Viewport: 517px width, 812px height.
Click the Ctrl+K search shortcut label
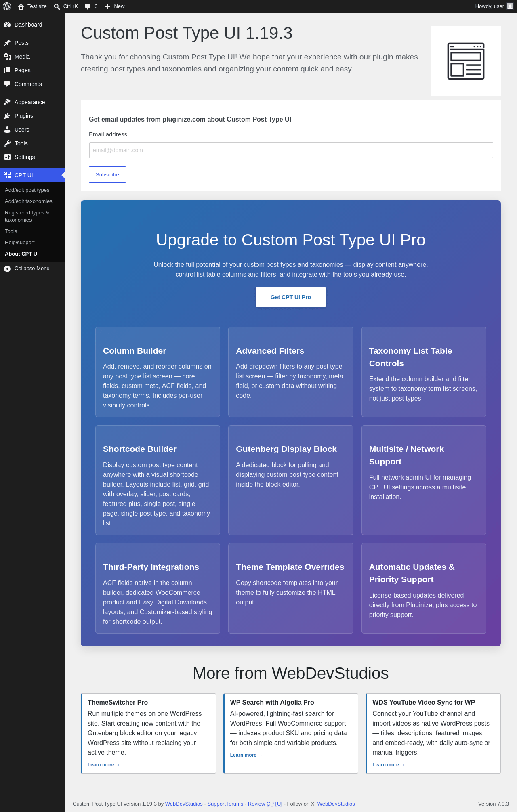point(71,6)
